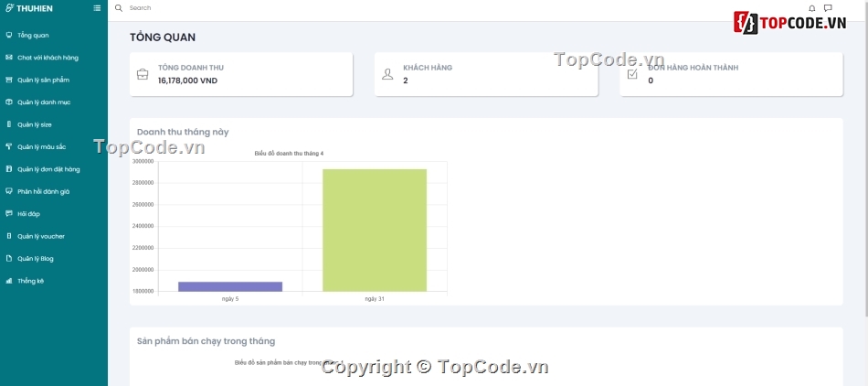Navigate to Quản lý voucher section
The height and width of the screenshot is (386, 868).
[41, 237]
